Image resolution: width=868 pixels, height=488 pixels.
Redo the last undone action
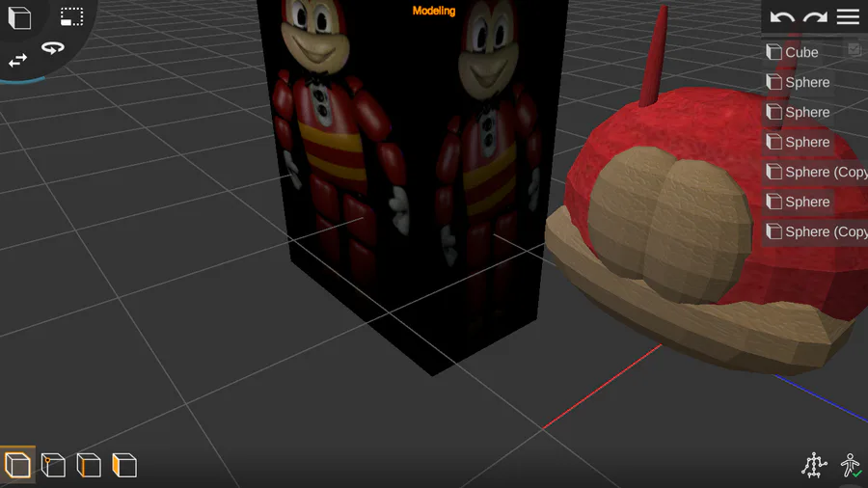pos(815,17)
